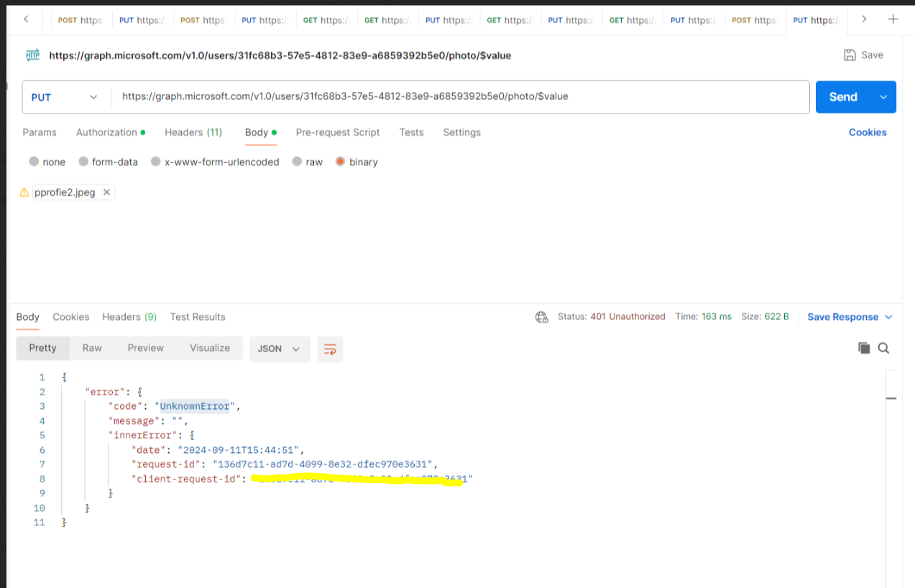Click the Status: 401 Unauthorized text
915x588 pixels.
coord(612,317)
